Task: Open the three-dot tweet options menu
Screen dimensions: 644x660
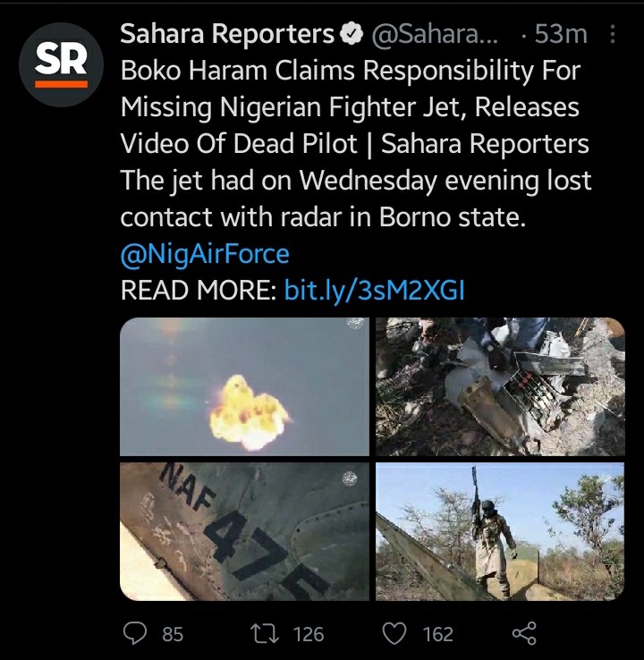Action: (613, 34)
